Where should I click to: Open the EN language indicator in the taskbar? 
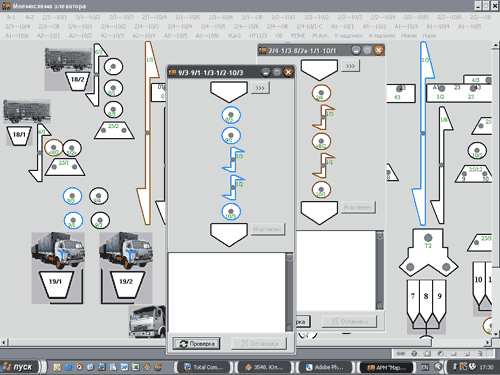tap(425, 367)
